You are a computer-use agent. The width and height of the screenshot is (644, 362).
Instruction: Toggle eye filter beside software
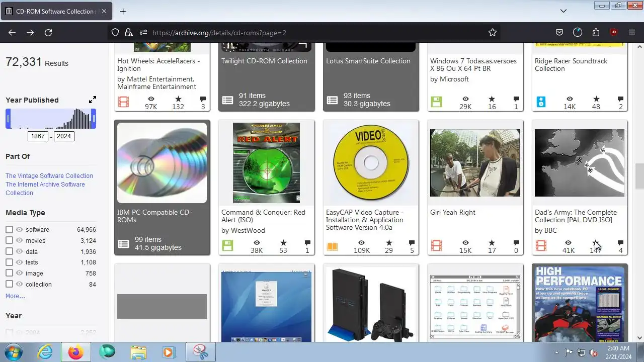pyautogui.click(x=19, y=229)
